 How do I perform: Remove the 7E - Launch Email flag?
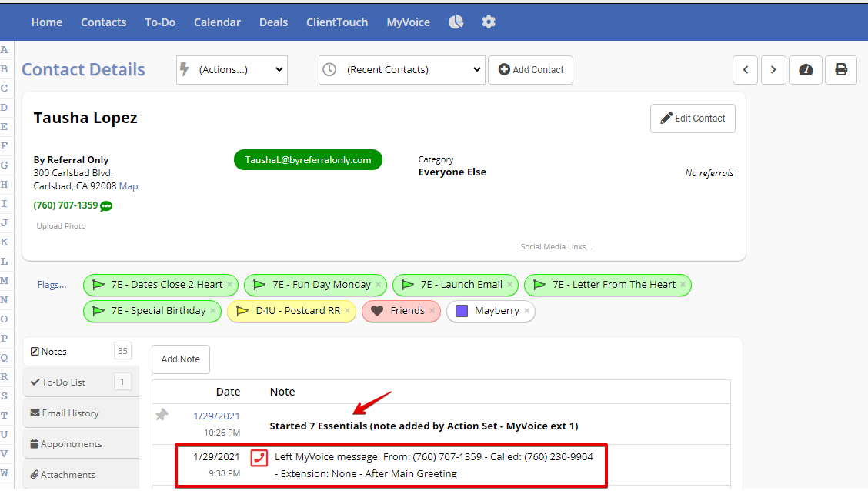tap(509, 285)
